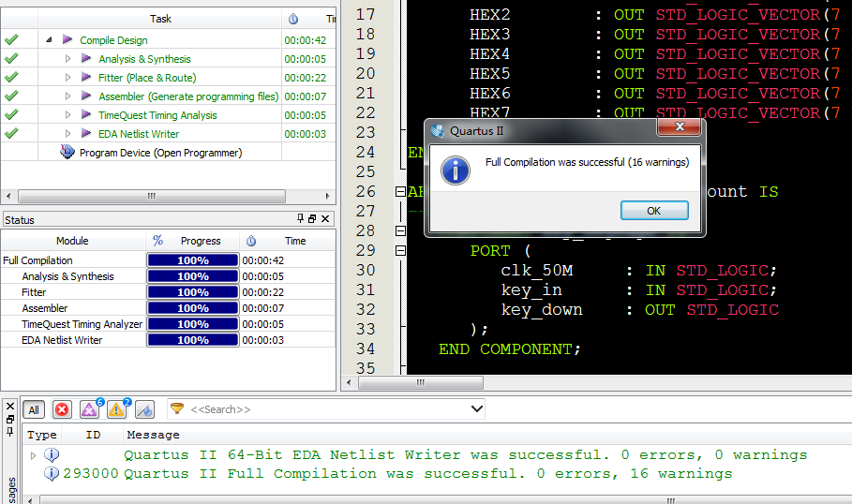
Task: Click the Analysis & Synthesis play icon
Action: [x=86, y=59]
